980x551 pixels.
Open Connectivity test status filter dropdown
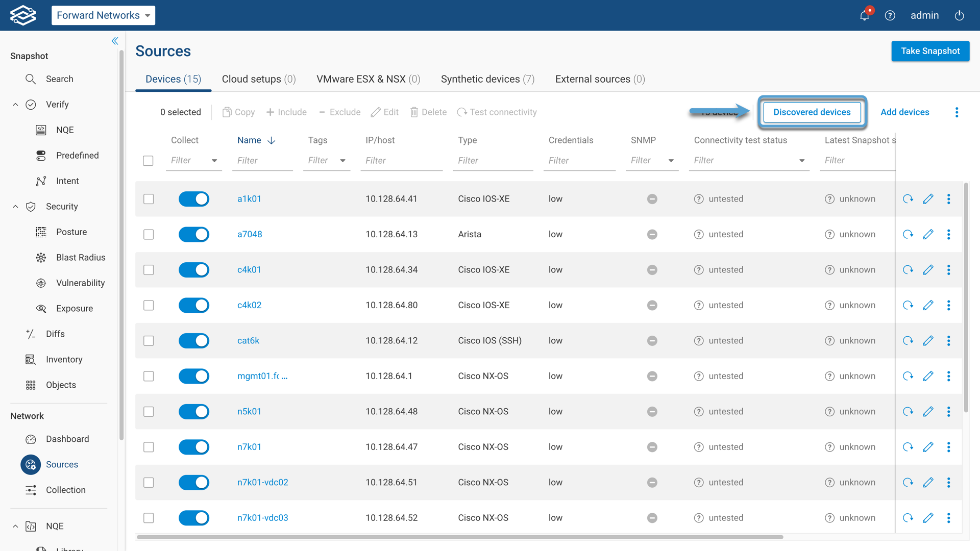tap(802, 161)
